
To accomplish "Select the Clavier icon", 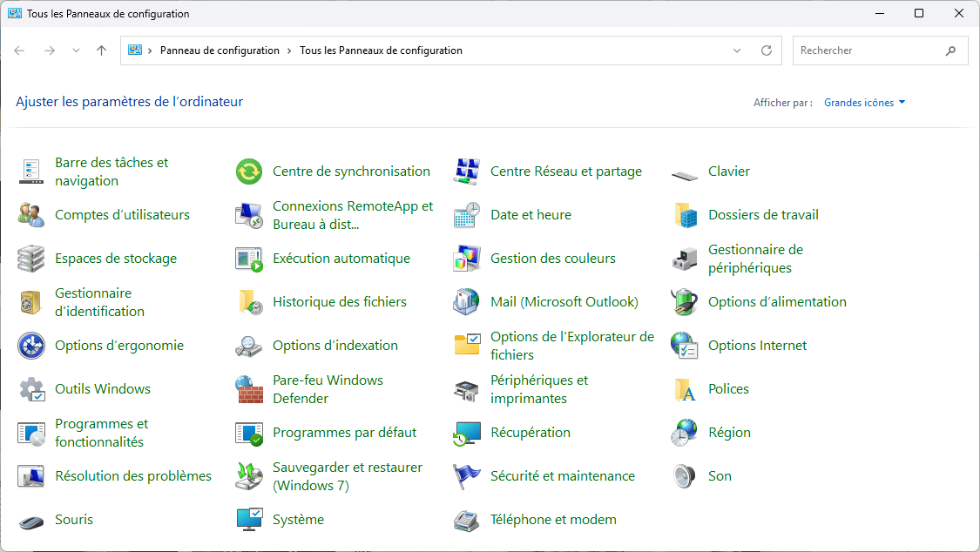I will coord(728,171).
